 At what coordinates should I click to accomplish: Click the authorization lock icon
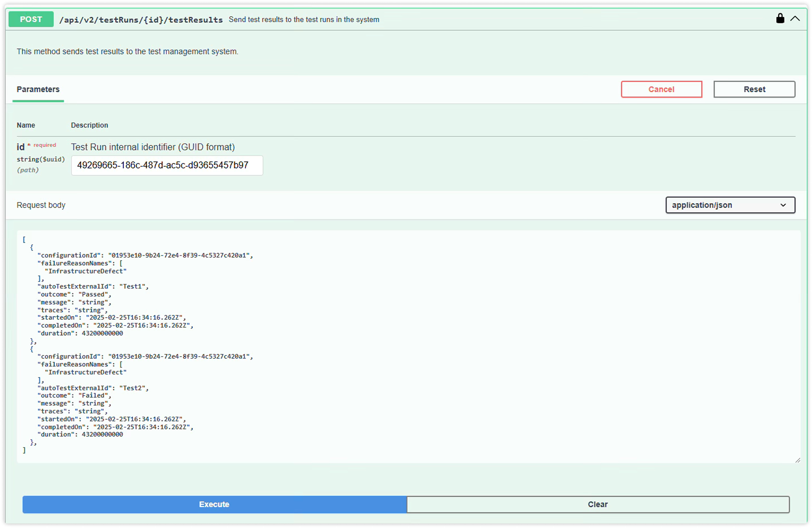[780, 18]
